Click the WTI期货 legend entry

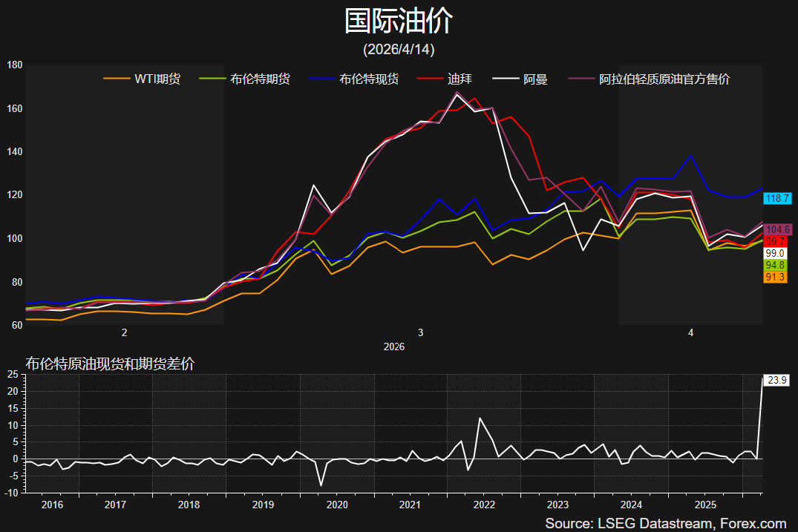coord(157,79)
